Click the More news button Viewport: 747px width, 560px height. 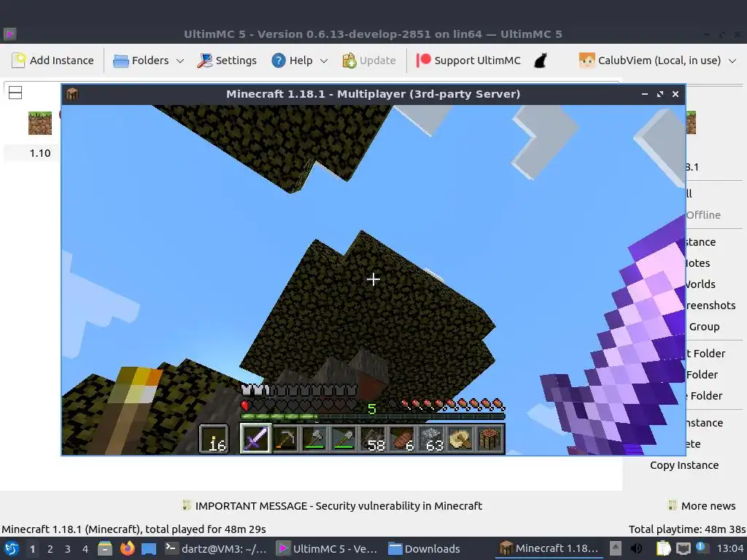(x=702, y=506)
